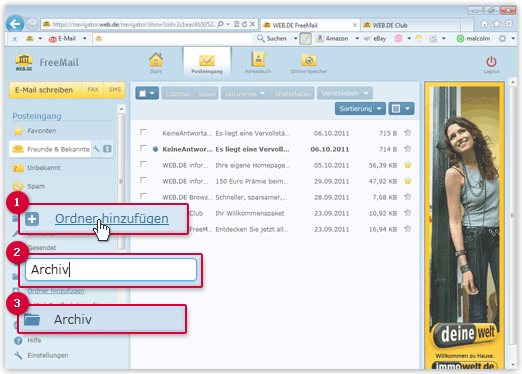Click the Löschen button
The image size is (522, 374).
pyautogui.click(x=178, y=93)
